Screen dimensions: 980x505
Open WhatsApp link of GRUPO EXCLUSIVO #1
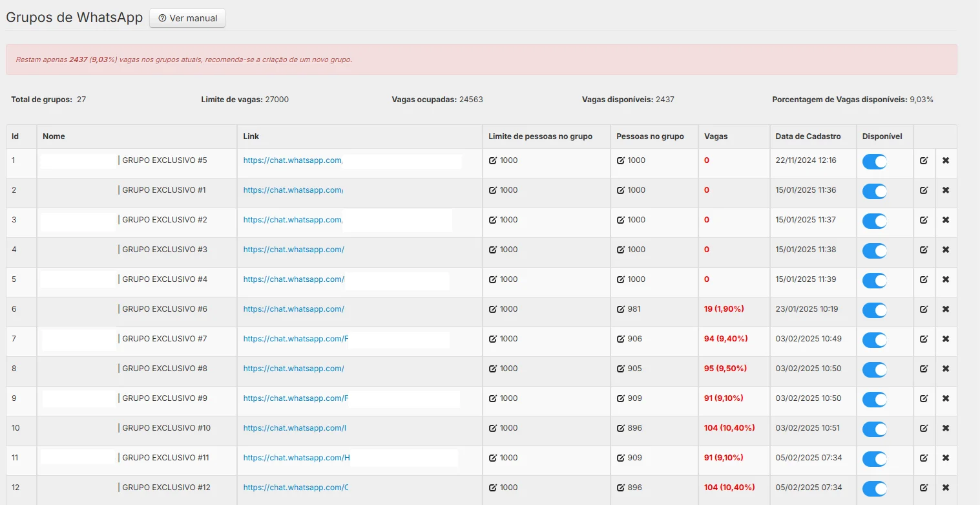293,190
